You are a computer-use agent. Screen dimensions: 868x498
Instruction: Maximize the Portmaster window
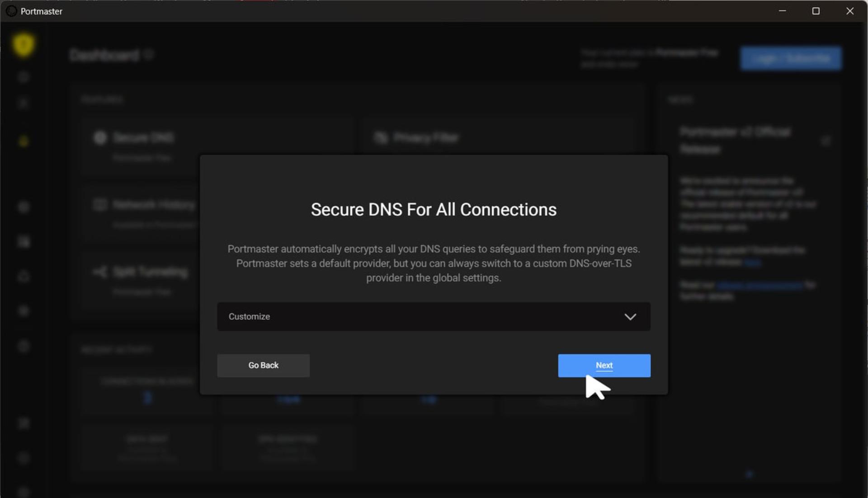coord(816,11)
